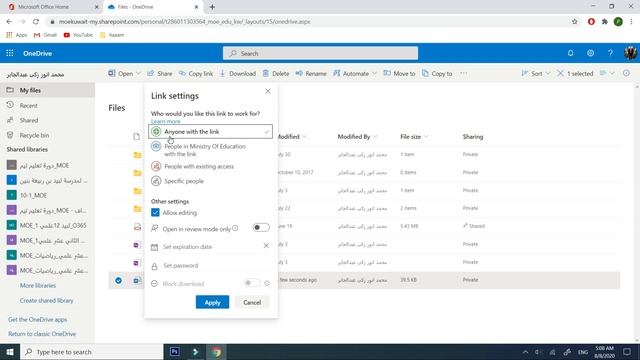Click Share in the command bar
The image size is (640, 360).
pos(160,73)
